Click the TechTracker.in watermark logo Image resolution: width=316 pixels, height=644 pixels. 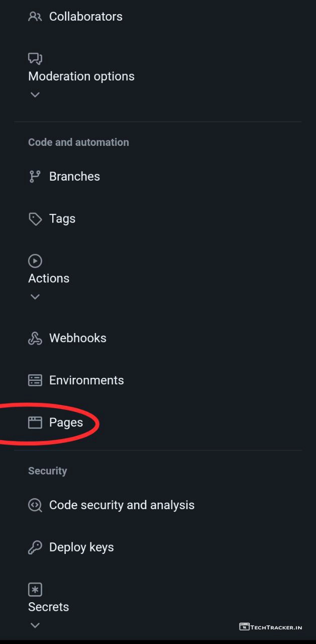point(271,627)
